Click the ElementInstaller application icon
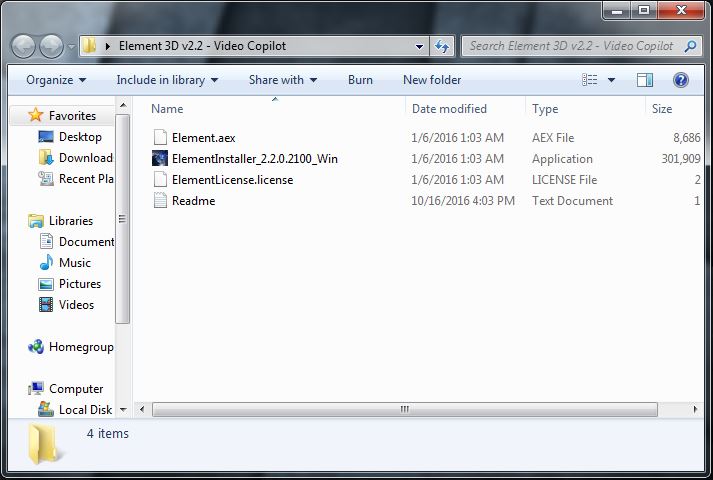The image size is (713, 480). 160,158
